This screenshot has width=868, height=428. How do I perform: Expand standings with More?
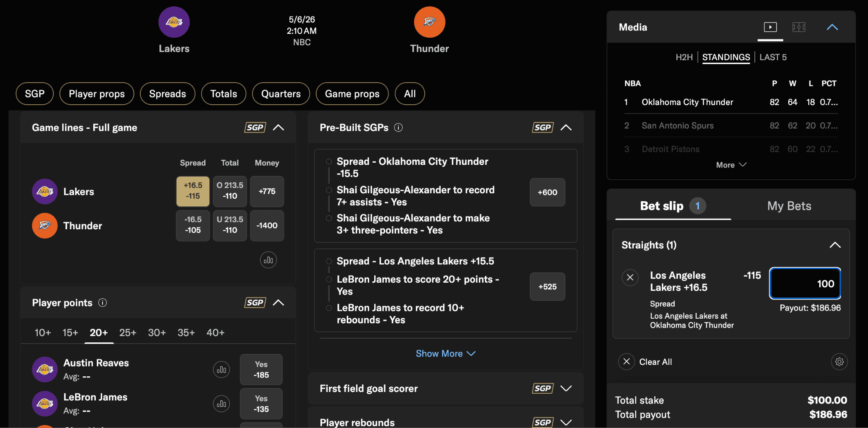(x=731, y=165)
